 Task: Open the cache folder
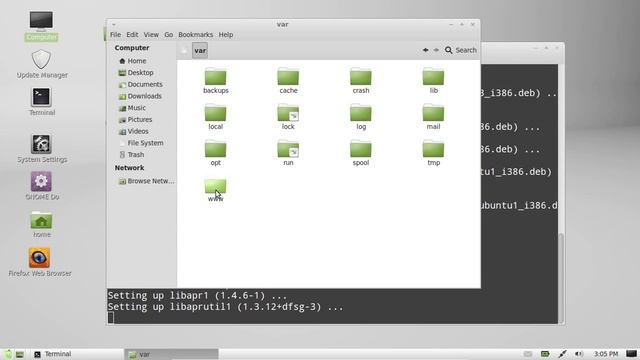point(288,80)
